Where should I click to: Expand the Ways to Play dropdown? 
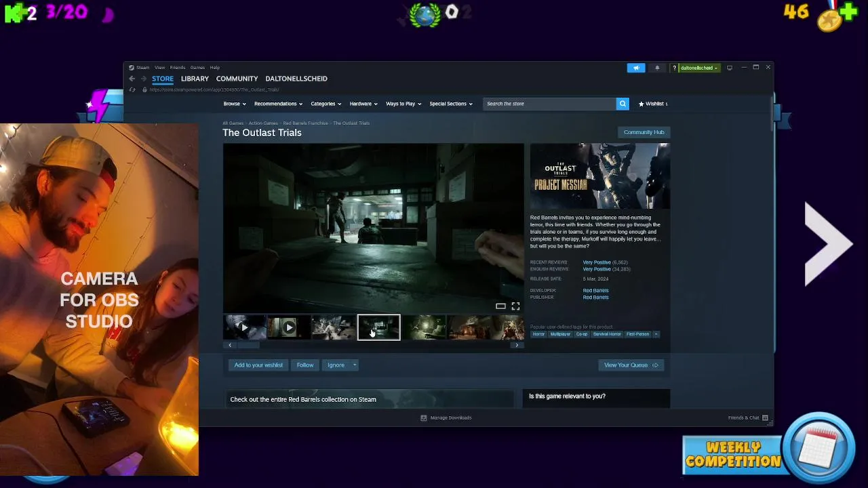(403, 104)
